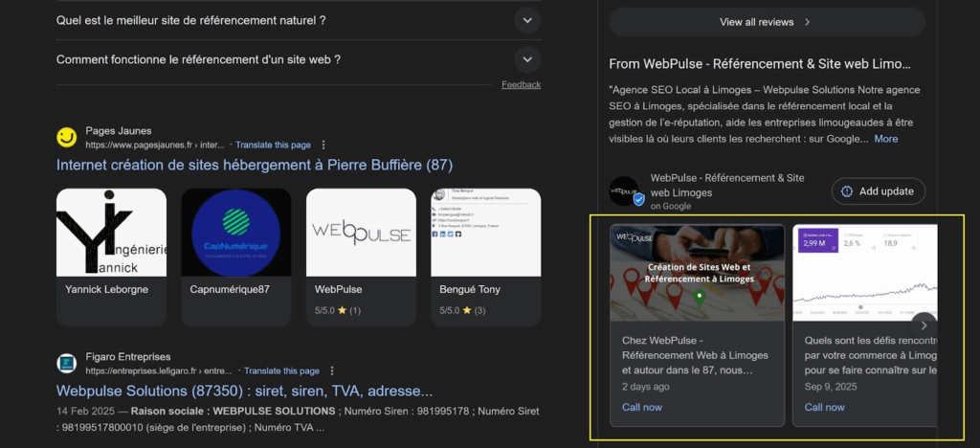Open 'Webpulse Solutions (87350) : siret, siren' result

coord(244,392)
